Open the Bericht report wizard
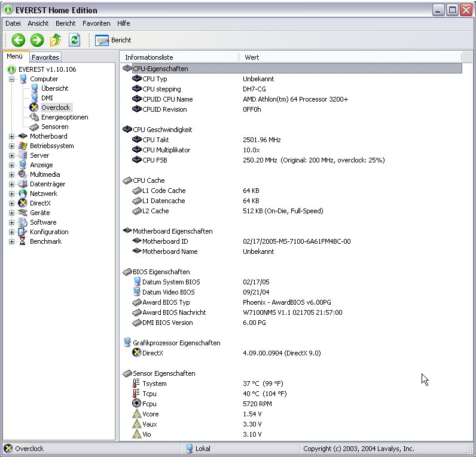 (x=113, y=40)
